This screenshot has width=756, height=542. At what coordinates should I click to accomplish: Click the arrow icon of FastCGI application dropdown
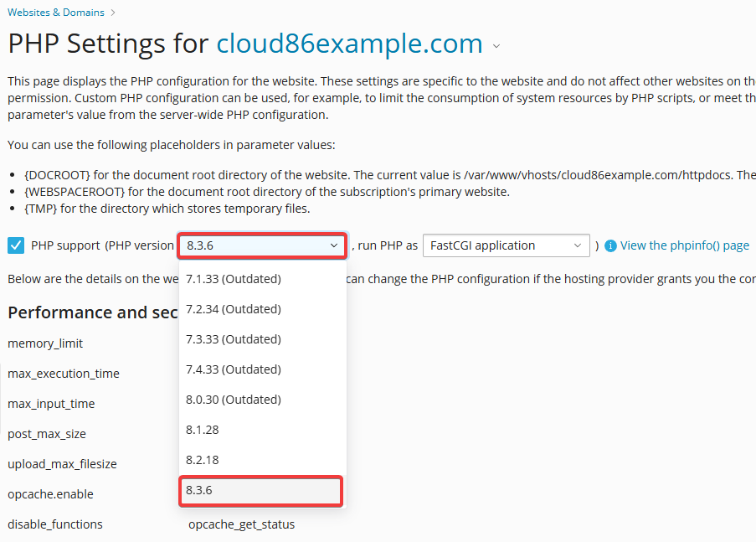[578, 245]
